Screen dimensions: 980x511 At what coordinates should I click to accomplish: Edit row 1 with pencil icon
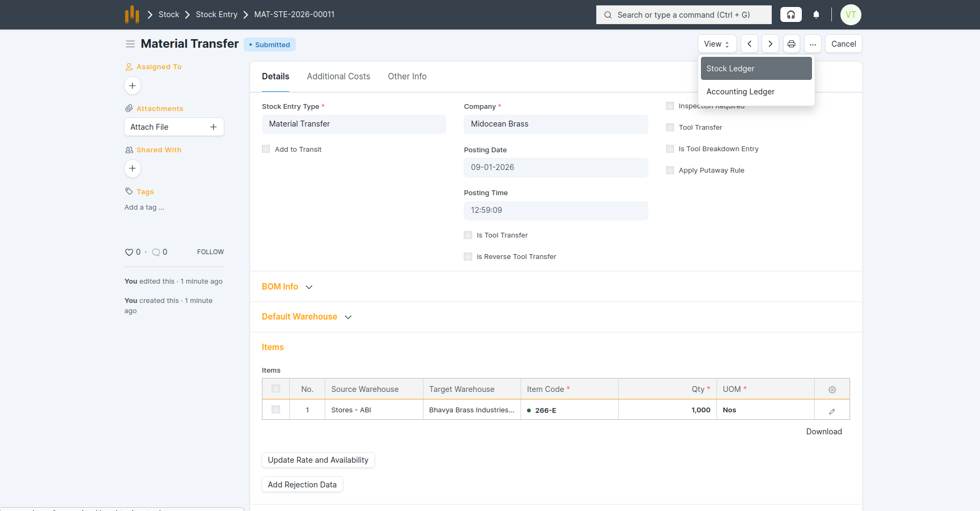tap(832, 411)
